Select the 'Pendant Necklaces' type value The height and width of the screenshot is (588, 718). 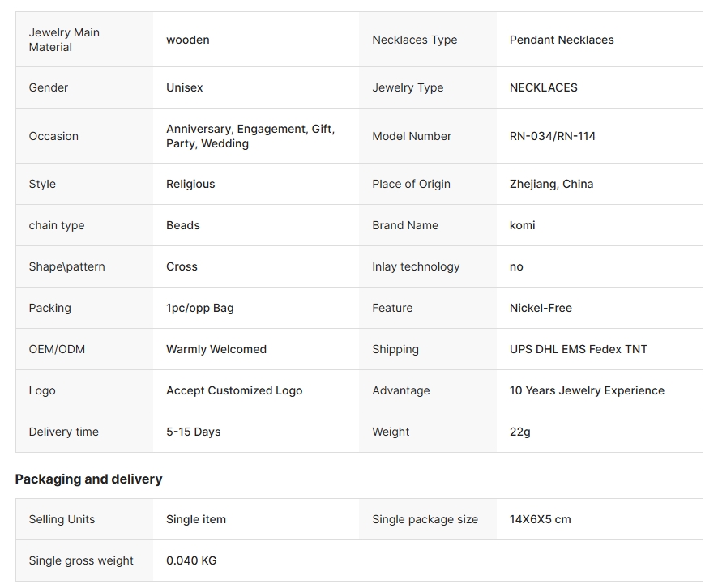562,40
